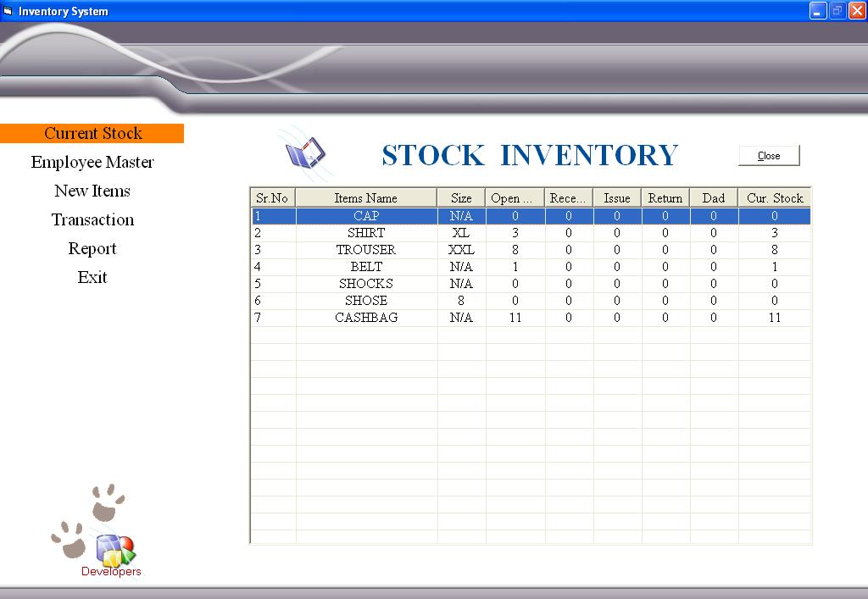This screenshot has height=599, width=868.
Task: Click the Inventory System title bar icon
Action: point(8,11)
